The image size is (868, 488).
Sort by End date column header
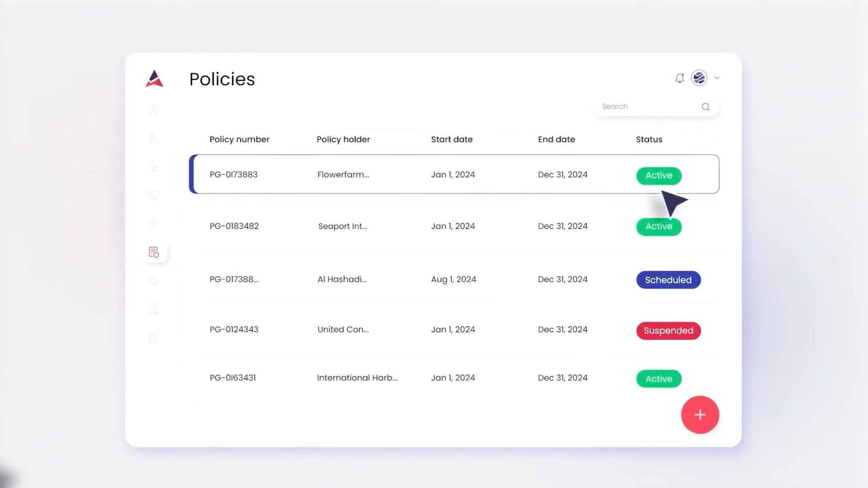click(x=556, y=140)
